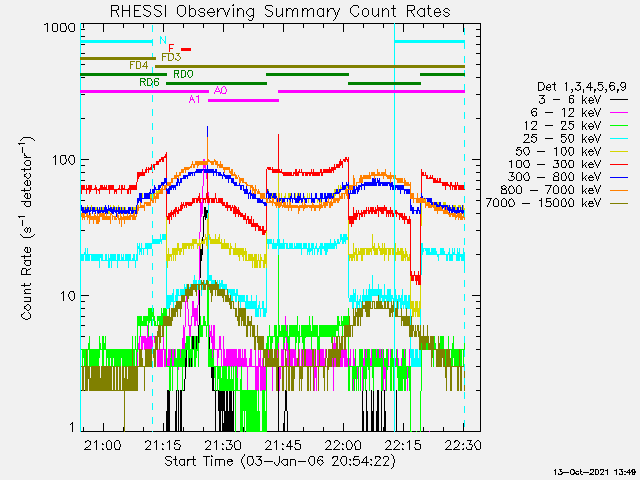This screenshot has height=480, width=640.
Task: Click cyan line swatch for 25 - 50 keV
Action: pos(619,139)
